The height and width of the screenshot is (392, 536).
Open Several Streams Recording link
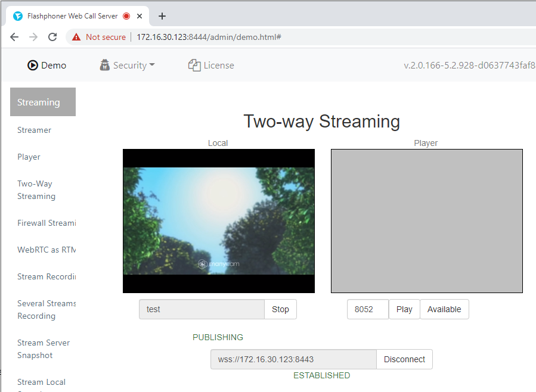[x=47, y=310]
